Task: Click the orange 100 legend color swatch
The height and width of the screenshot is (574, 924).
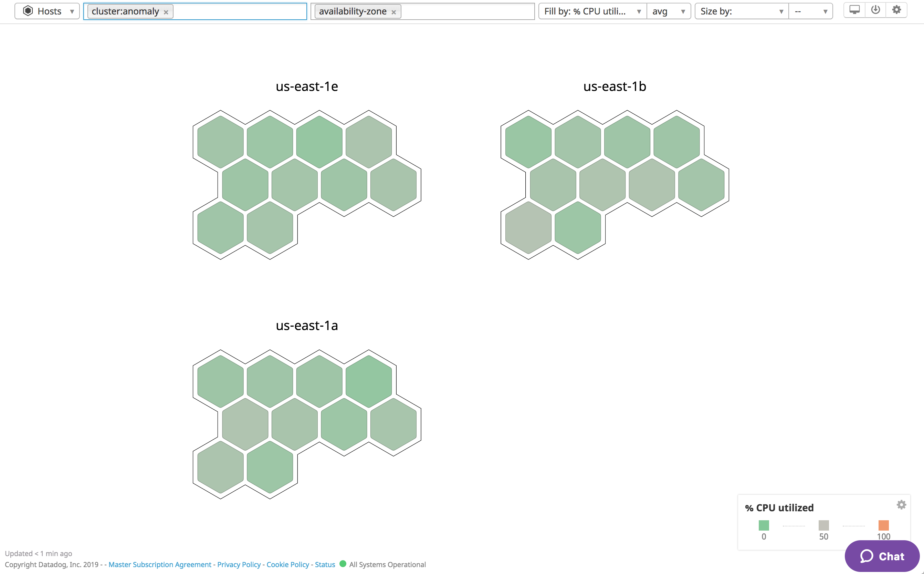Action: [883, 525]
